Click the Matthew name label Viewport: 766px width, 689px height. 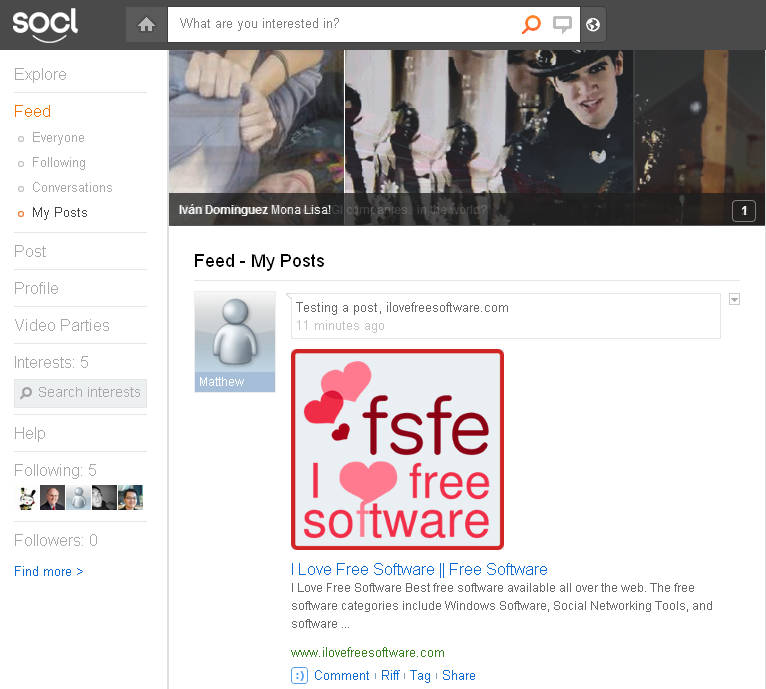point(221,382)
